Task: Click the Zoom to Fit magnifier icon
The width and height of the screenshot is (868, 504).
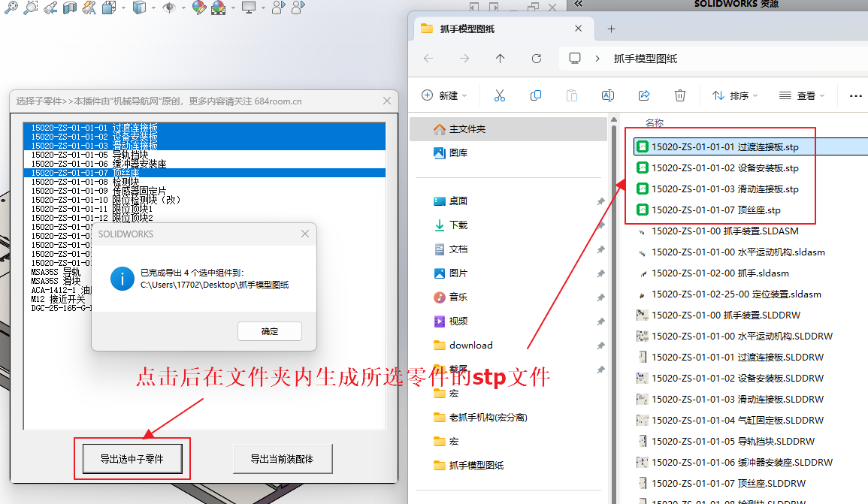Action: (10, 8)
